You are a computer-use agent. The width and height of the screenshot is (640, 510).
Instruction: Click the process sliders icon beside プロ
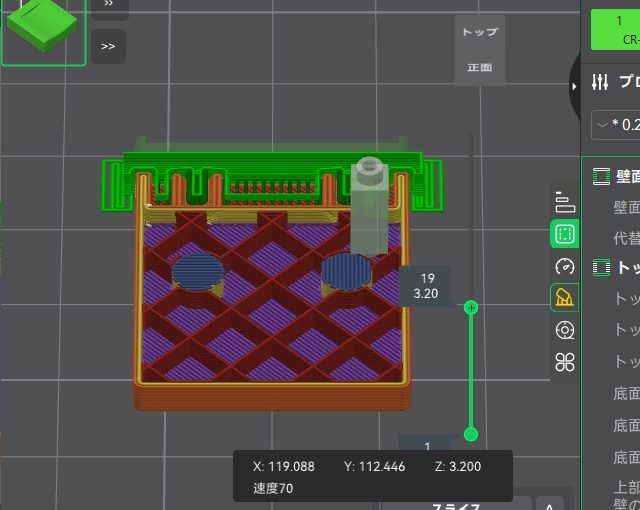click(600, 82)
